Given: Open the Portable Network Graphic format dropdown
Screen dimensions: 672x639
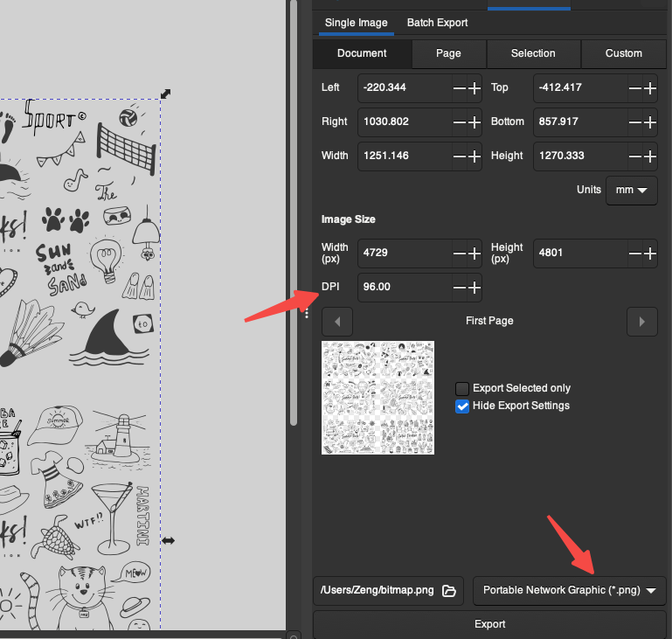Looking at the screenshot, I should pyautogui.click(x=569, y=591).
